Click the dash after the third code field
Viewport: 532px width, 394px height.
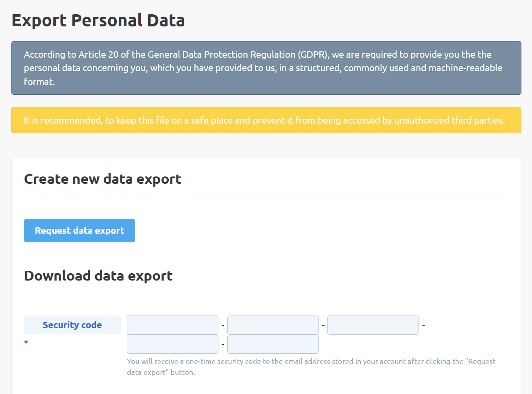[423, 325]
